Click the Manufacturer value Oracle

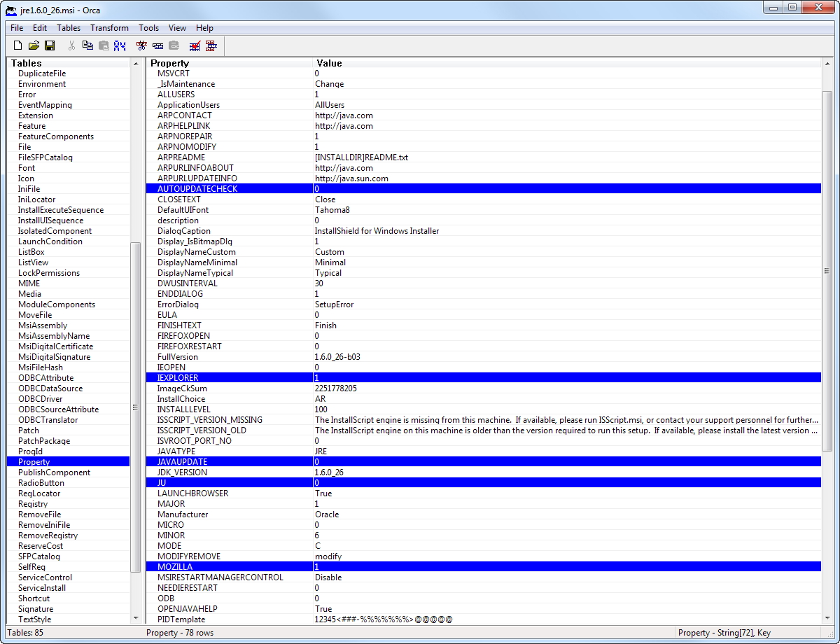point(327,514)
